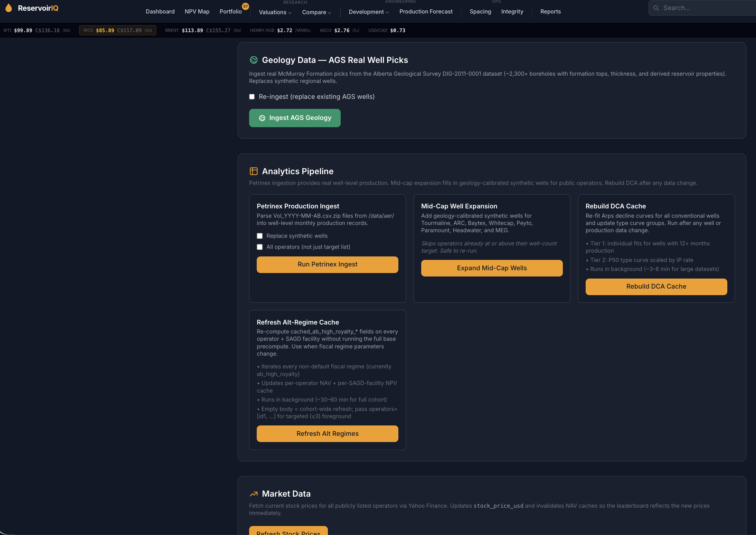Viewport: 756px width, 535px height.
Task: Go to the Dashboard page
Action: (x=160, y=12)
